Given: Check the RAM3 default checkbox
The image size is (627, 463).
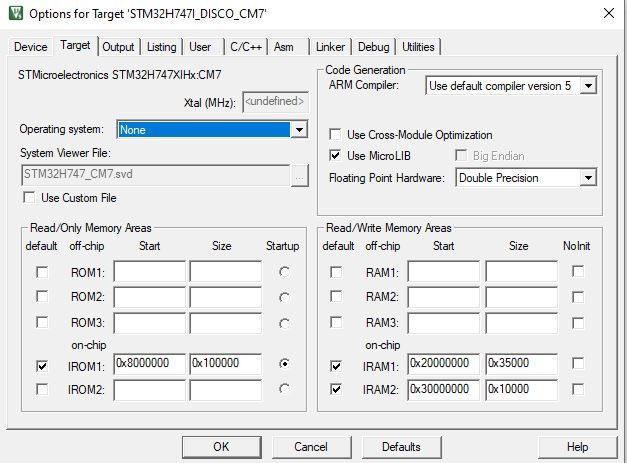Looking at the screenshot, I should tap(336, 322).
